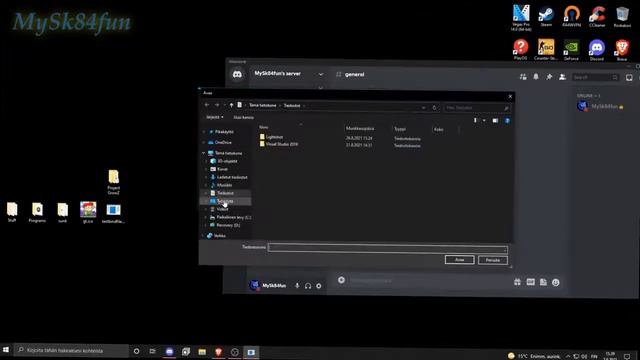Open the Discord emoji picker
This screenshot has height=360, width=640.
point(556,282)
